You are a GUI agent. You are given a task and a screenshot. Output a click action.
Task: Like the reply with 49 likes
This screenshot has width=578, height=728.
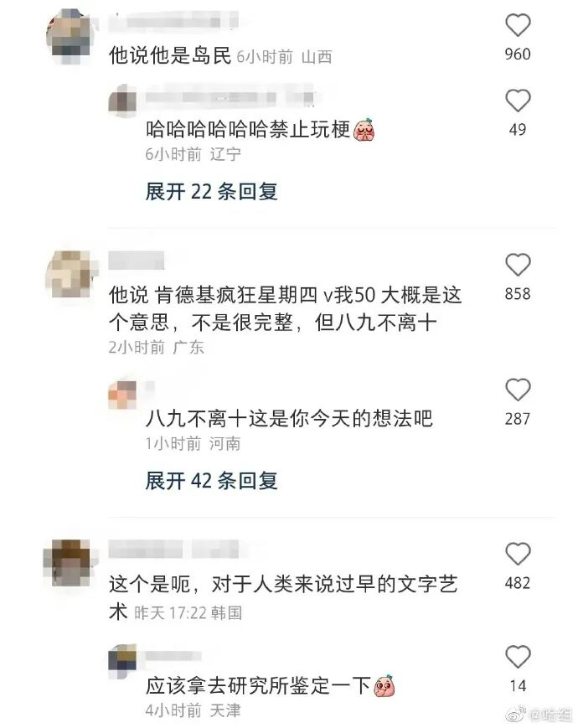point(518,101)
